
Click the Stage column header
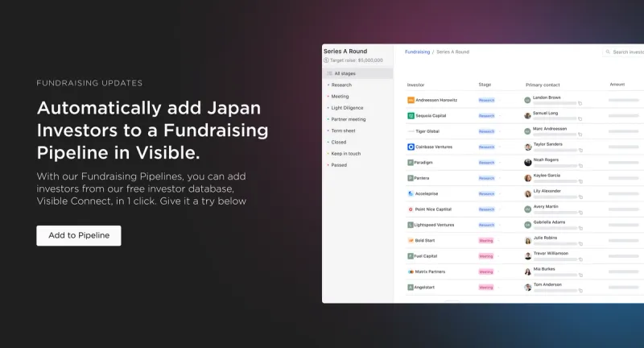coord(485,85)
